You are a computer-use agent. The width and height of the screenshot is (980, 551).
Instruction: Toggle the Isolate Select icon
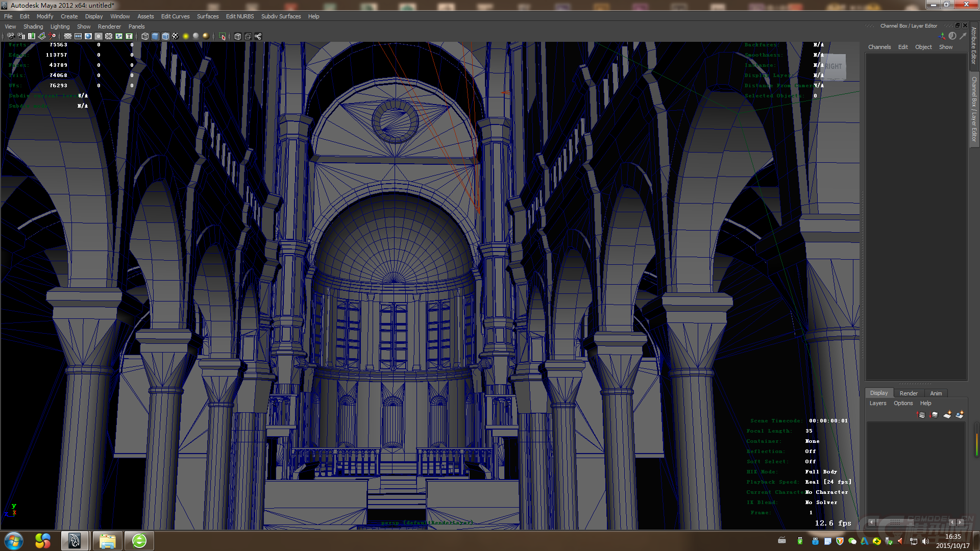click(222, 36)
